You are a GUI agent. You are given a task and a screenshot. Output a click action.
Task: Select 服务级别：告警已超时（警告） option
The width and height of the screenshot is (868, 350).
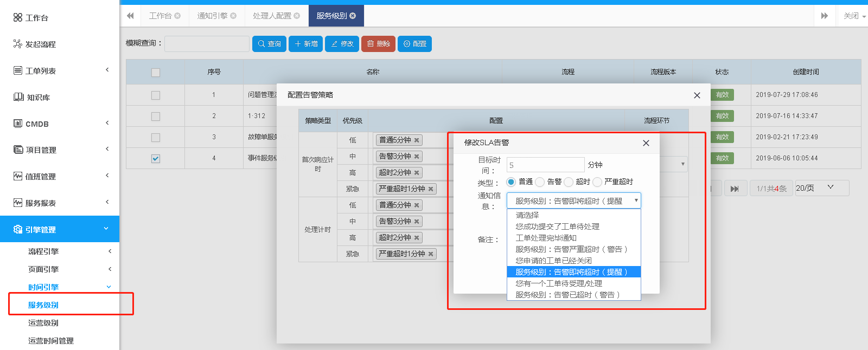[567, 295]
